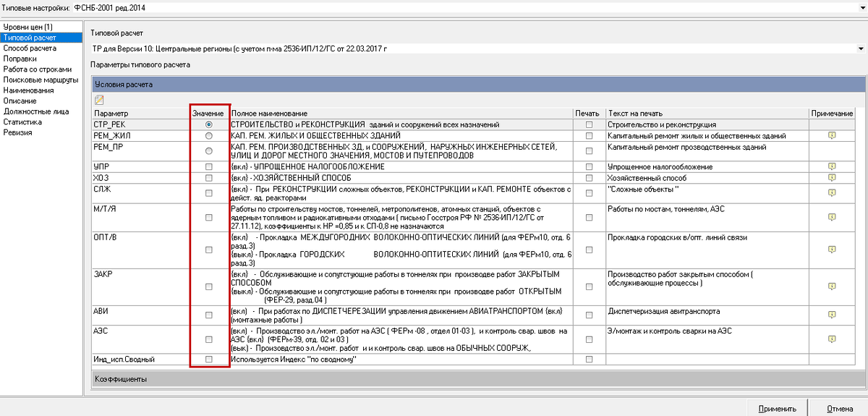The width and height of the screenshot is (868, 416).
Task: Tick Печать checkbox for Упрощенное налогообложение
Action: click(x=589, y=167)
